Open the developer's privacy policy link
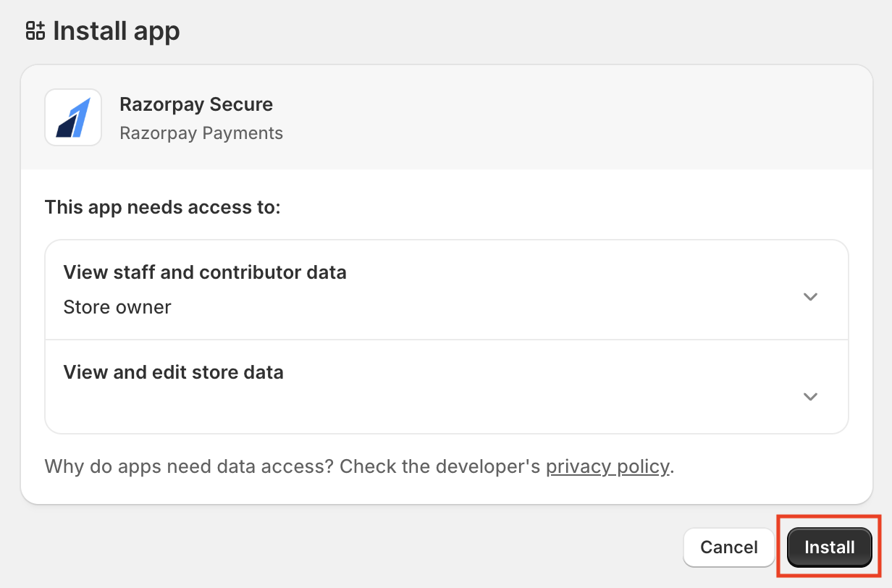Screen dimensions: 892x588 pyautogui.click(x=607, y=466)
